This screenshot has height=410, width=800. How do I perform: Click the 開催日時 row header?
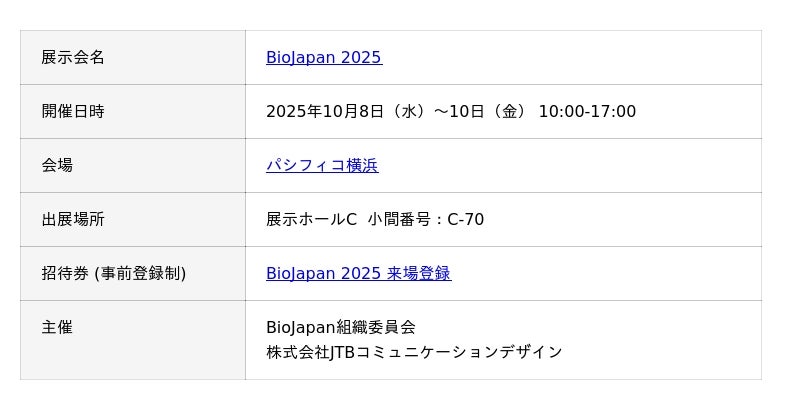pos(73,112)
